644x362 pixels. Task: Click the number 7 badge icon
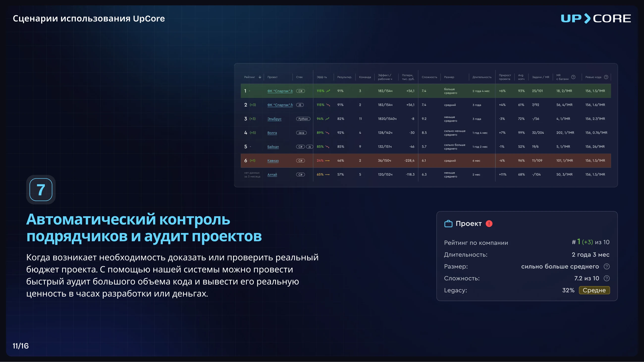click(x=41, y=190)
